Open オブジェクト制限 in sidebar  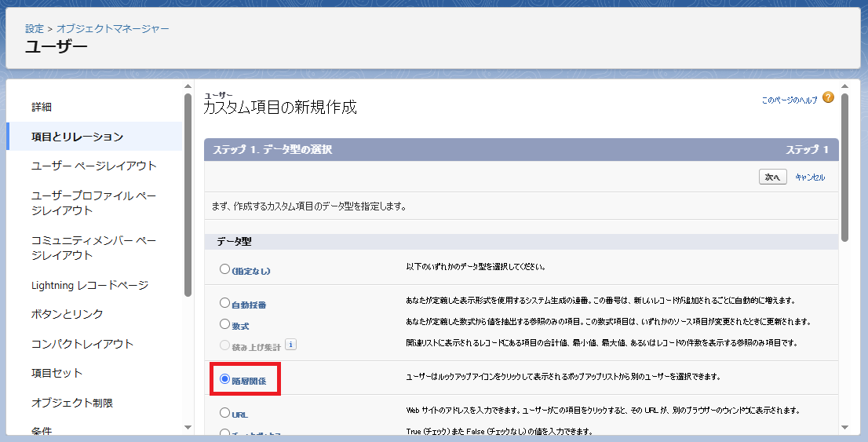[x=72, y=403]
